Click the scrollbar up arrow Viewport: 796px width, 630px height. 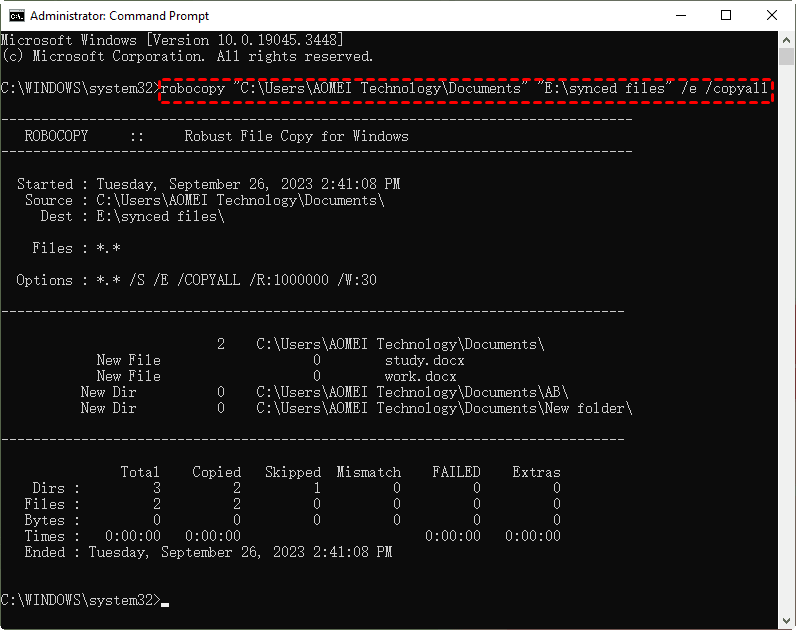coord(786,39)
